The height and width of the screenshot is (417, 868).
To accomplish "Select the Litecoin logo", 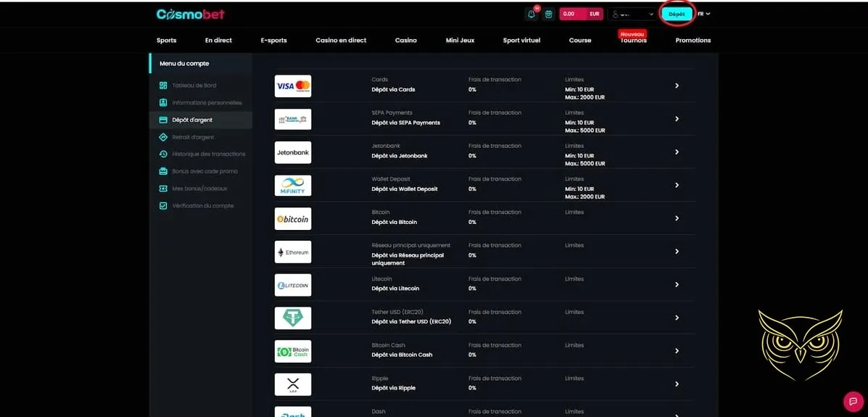I will 293,285.
